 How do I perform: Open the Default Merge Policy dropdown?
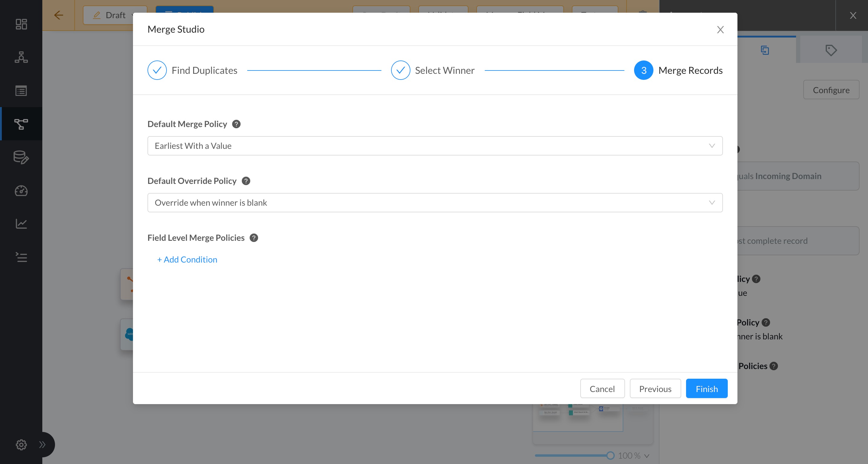435,146
